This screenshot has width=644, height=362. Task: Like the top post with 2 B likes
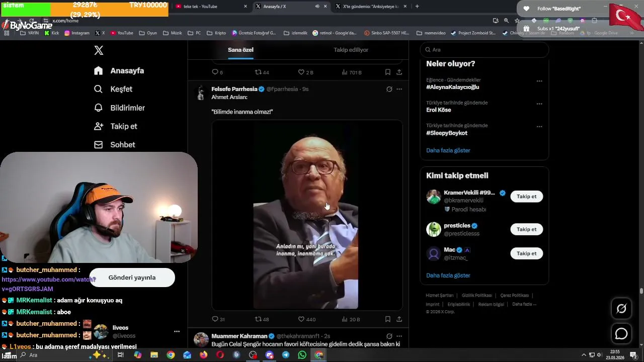(x=305, y=72)
